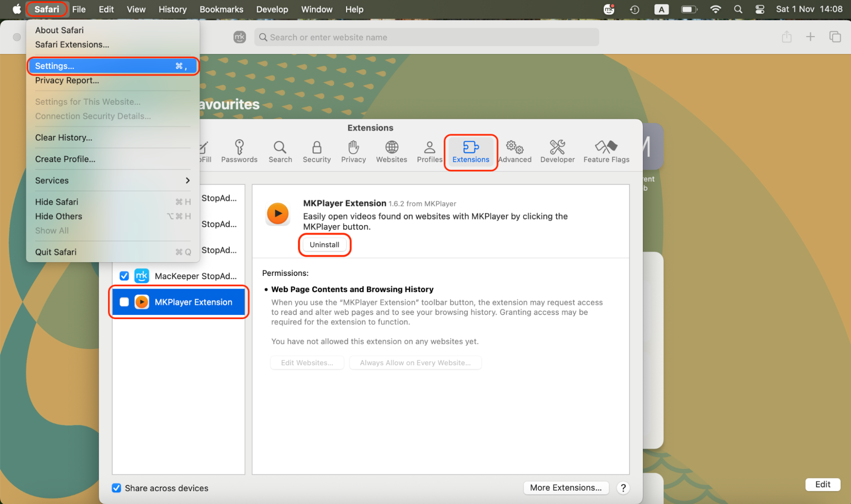Enable the MKPlayer Extension checkbox

click(124, 302)
